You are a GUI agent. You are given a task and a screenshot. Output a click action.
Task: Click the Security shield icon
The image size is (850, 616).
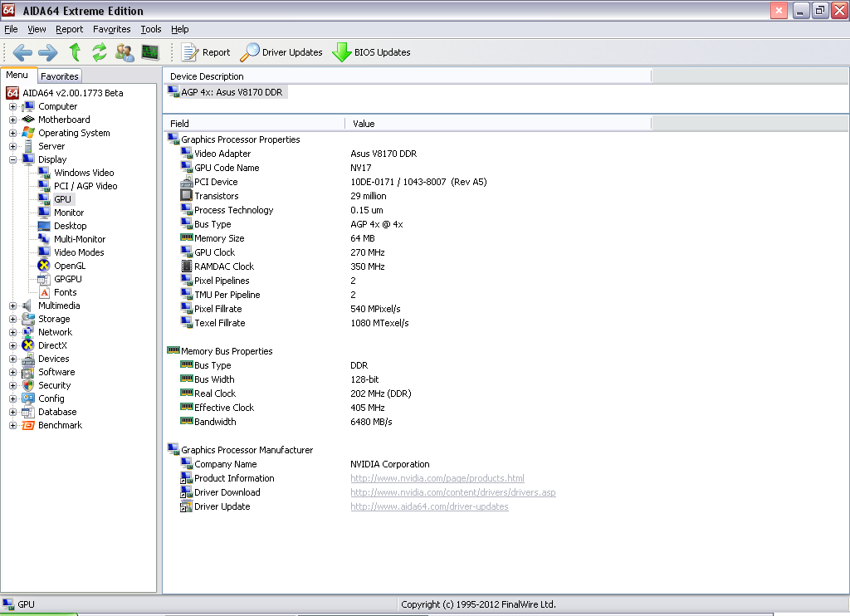(x=28, y=385)
